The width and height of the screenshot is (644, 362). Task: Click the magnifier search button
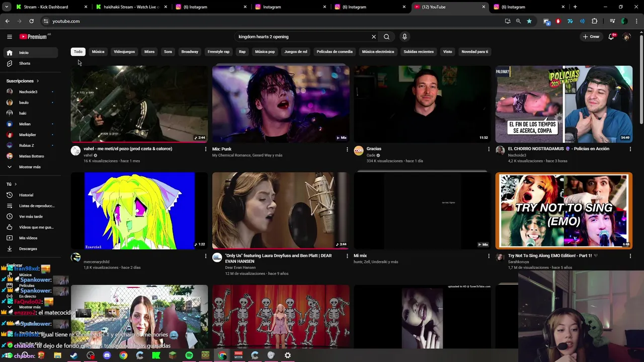pyautogui.click(x=386, y=37)
